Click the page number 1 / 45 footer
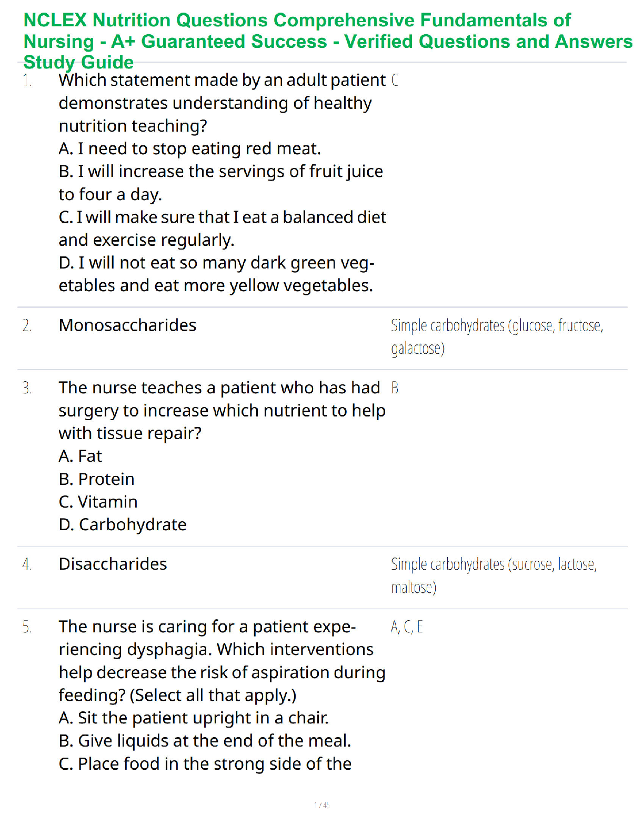This screenshot has width=644, height=834. pyautogui.click(x=321, y=805)
